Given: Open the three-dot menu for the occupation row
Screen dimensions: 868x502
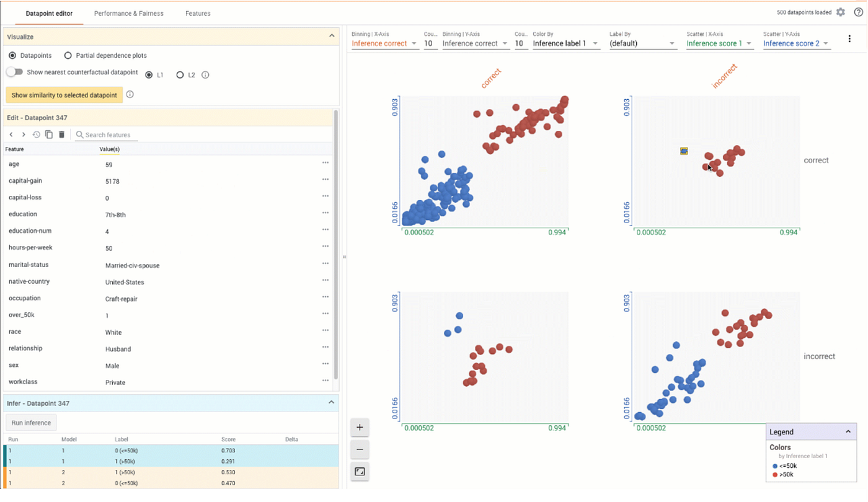Looking at the screenshot, I should pos(325,297).
